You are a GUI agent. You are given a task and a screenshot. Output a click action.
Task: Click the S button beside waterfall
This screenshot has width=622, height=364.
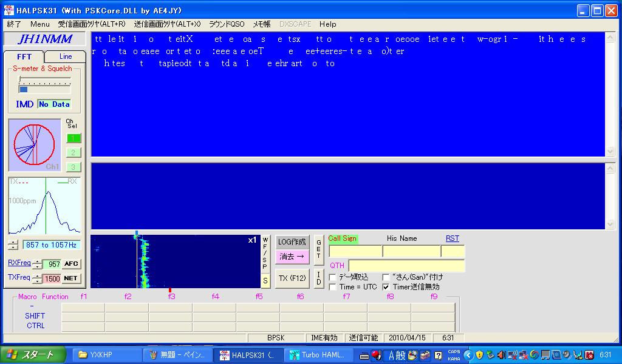pyautogui.click(x=265, y=281)
